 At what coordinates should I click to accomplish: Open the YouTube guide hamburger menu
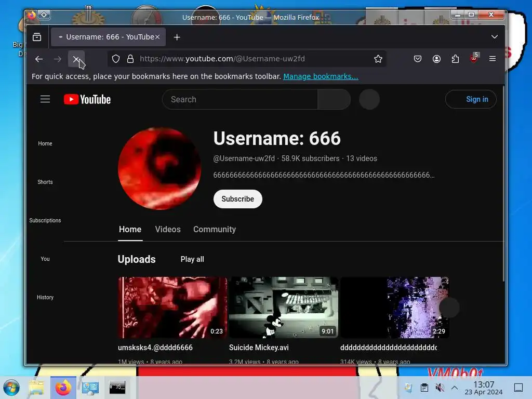point(45,99)
